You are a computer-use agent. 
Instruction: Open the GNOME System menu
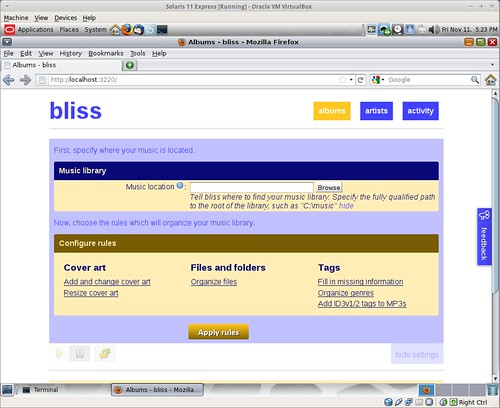tap(95, 30)
